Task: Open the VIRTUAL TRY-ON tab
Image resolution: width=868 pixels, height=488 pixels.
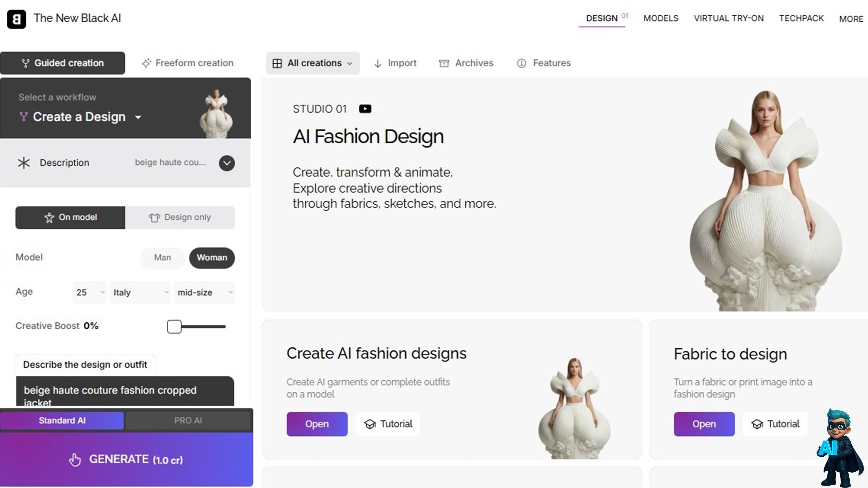Action: 729,18
